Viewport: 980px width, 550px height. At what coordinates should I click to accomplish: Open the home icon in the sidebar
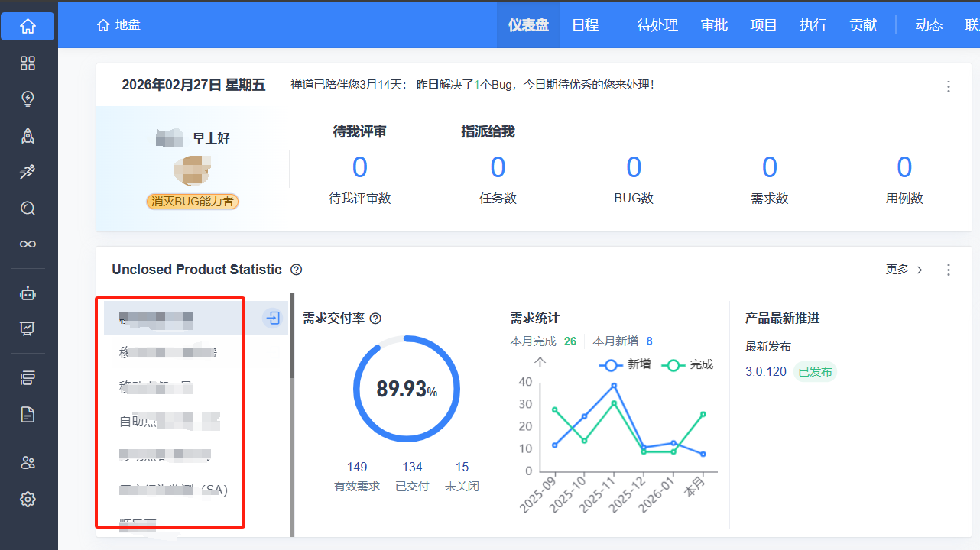pos(28,27)
